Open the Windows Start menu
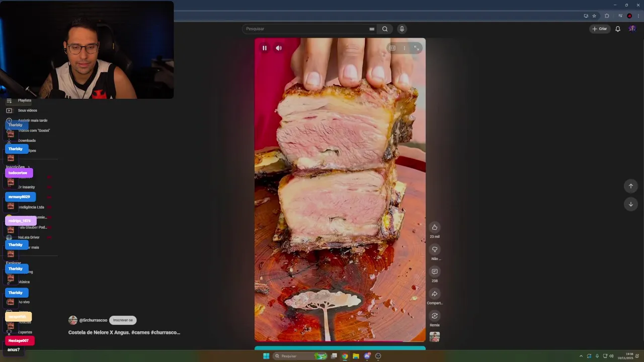This screenshot has height=362, width=644. [x=266, y=356]
